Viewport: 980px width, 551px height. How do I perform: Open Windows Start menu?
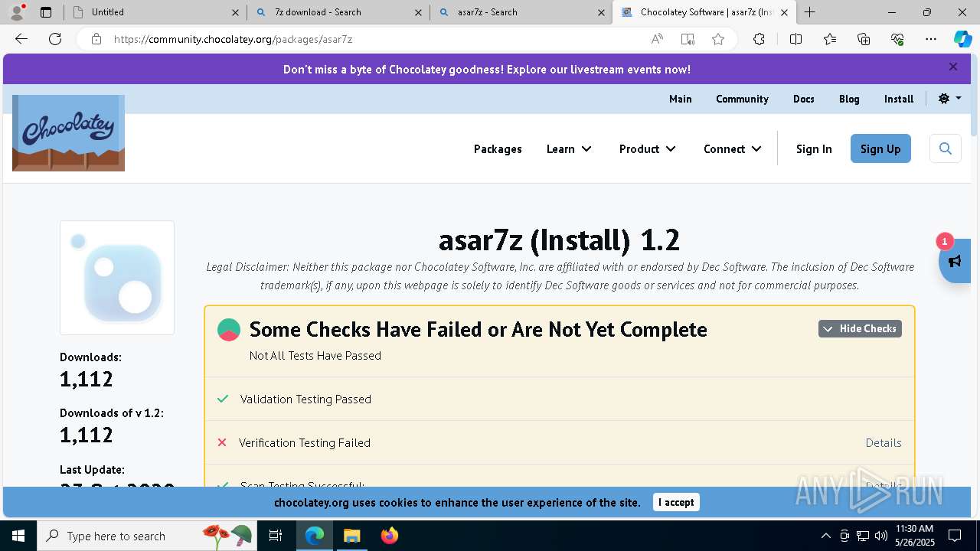coord(18,536)
